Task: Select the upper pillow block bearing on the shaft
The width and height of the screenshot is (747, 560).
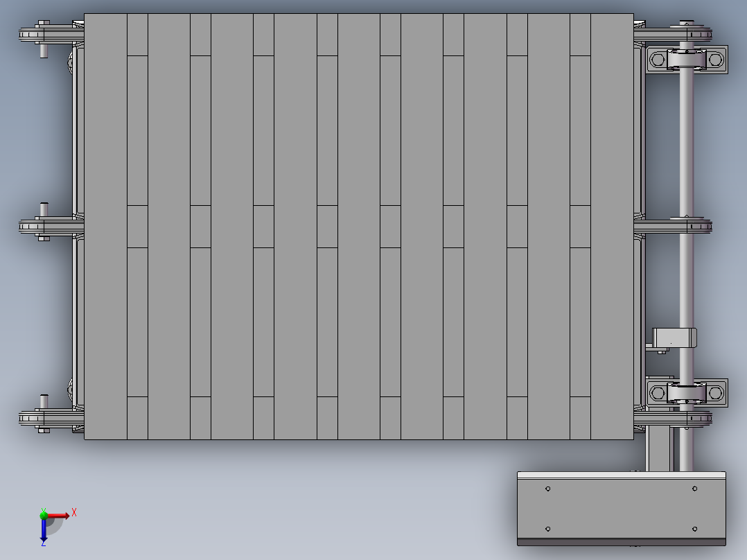Action: (687, 60)
